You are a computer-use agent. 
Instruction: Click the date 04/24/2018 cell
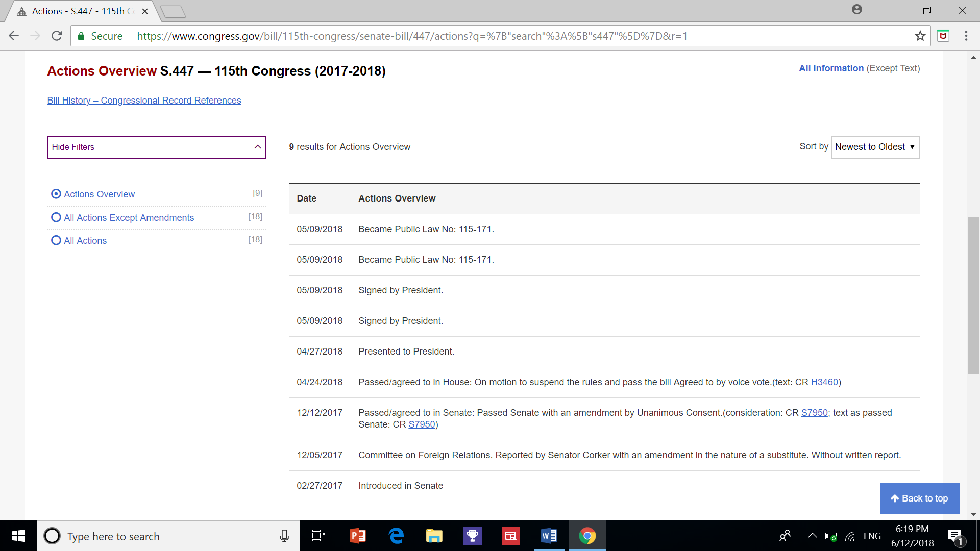(320, 382)
